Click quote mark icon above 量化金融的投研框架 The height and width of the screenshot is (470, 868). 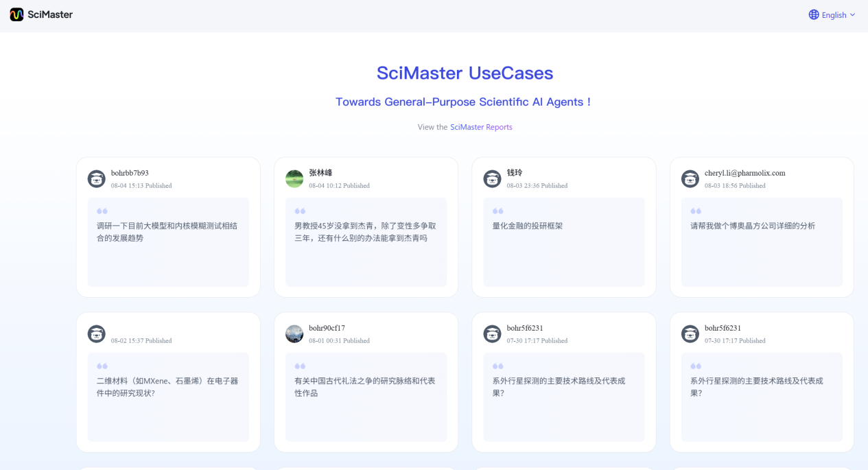pos(498,211)
